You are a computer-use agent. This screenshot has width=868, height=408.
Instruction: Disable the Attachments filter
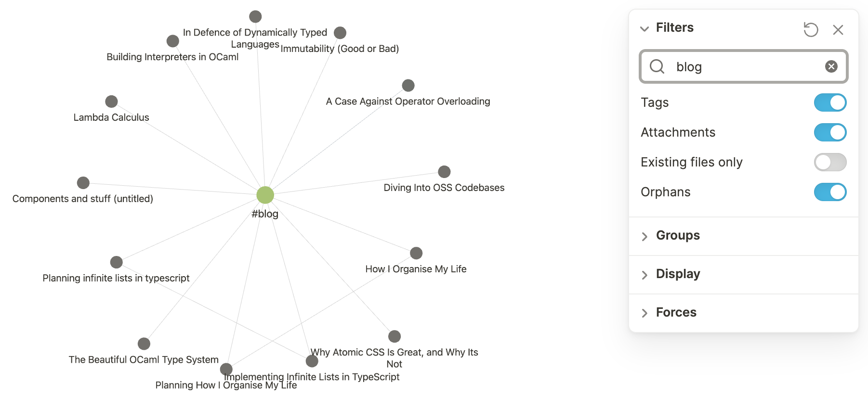point(829,132)
